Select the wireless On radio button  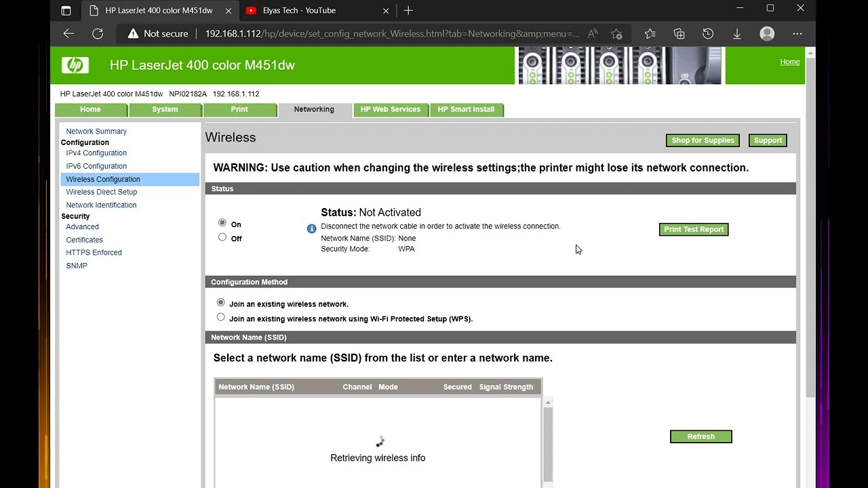(222, 222)
